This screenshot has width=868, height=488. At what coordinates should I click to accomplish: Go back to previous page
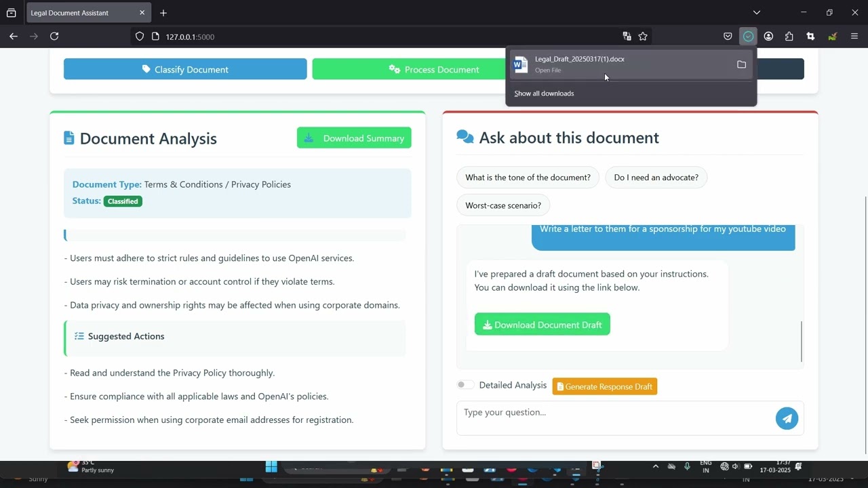click(x=14, y=37)
